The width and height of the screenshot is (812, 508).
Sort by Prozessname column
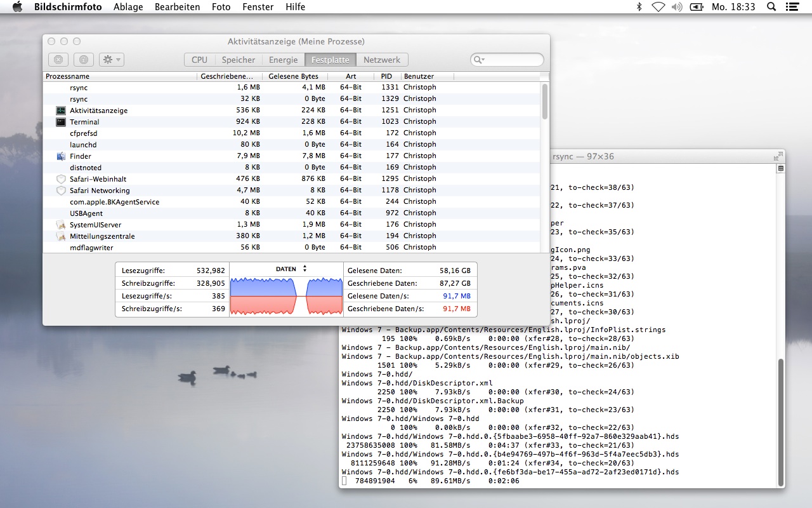point(120,76)
